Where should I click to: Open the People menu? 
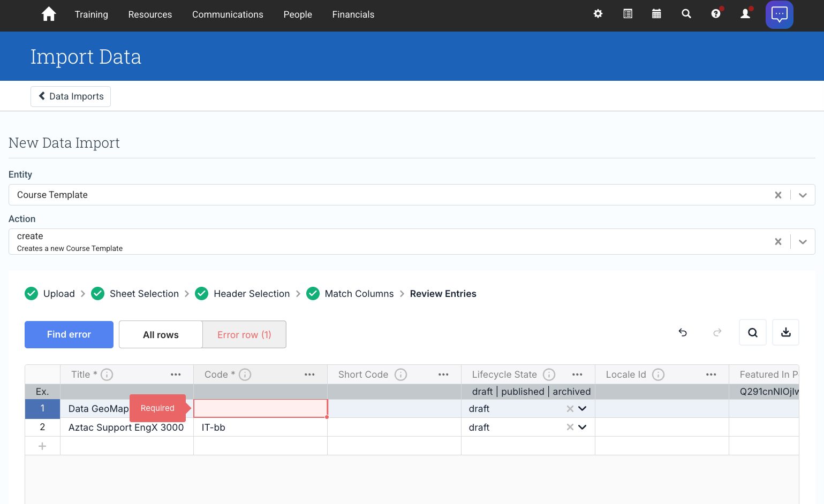pyautogui.click(x=298, y=14)
